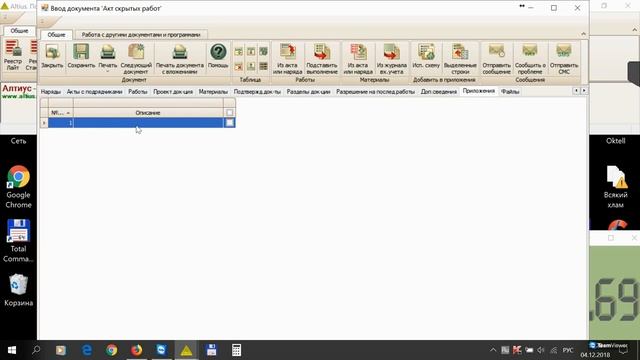640x360 pixels.
Task: Switch to the Общие ribbon tab of the document window
Action: (x=56, y=35)
